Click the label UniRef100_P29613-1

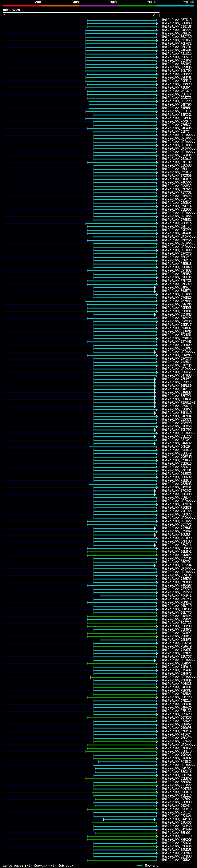coord(179,403)
